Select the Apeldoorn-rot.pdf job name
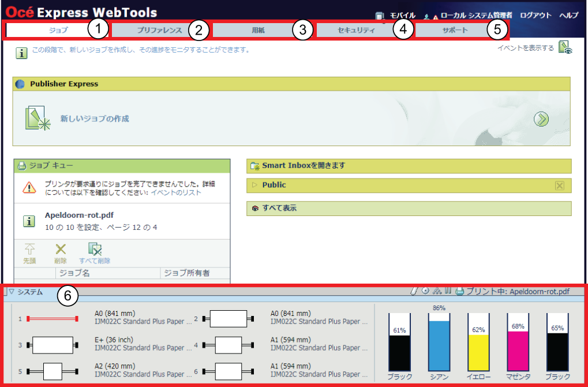588x387 pixels. 79,215
